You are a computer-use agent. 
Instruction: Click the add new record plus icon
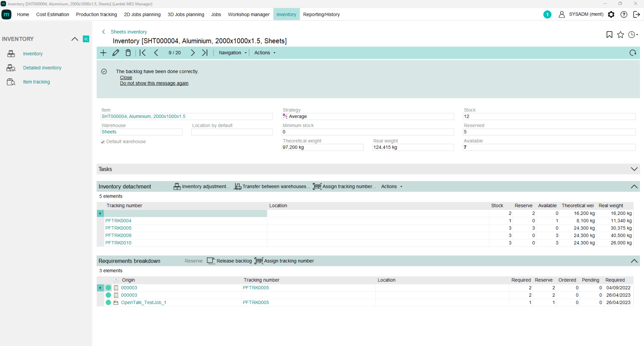click(x=103, y=53)
